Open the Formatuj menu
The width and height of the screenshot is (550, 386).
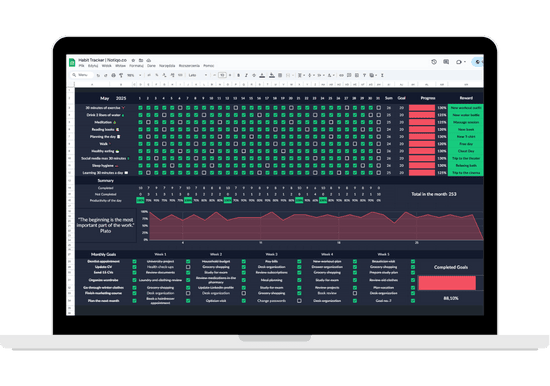(x=136, y=66)
